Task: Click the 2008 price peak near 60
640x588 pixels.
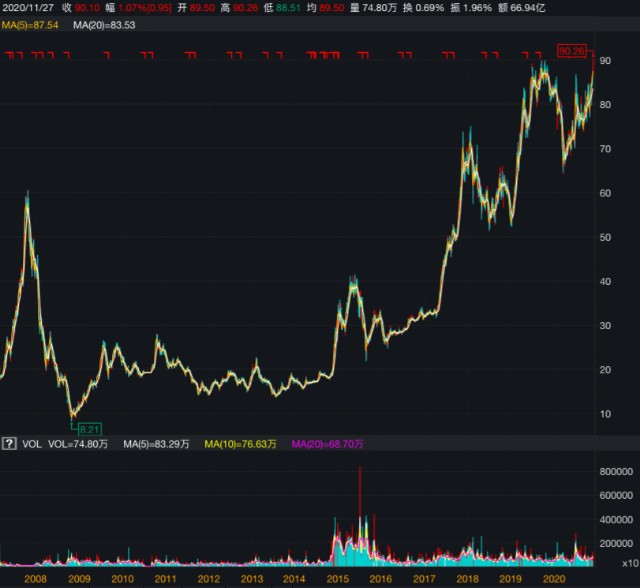Action: 27,196
